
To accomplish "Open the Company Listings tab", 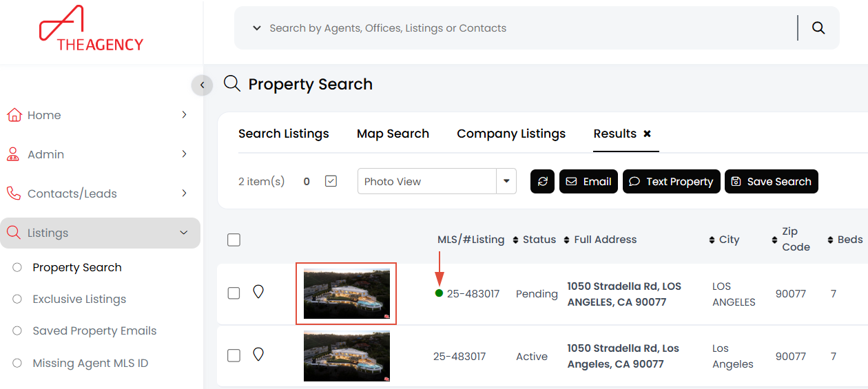I will click(511, 134).
